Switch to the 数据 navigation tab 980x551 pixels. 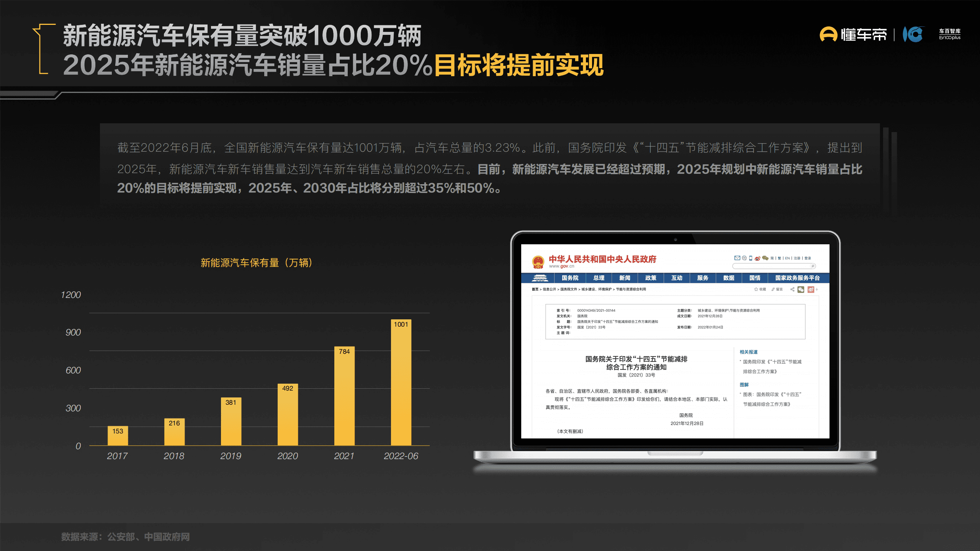[x=728, y=278]
